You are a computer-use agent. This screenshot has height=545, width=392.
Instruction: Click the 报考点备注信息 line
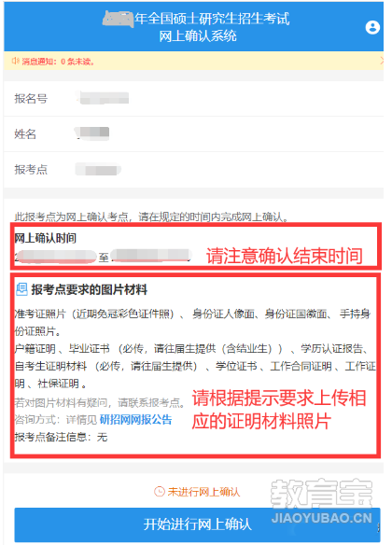(61, 437)
